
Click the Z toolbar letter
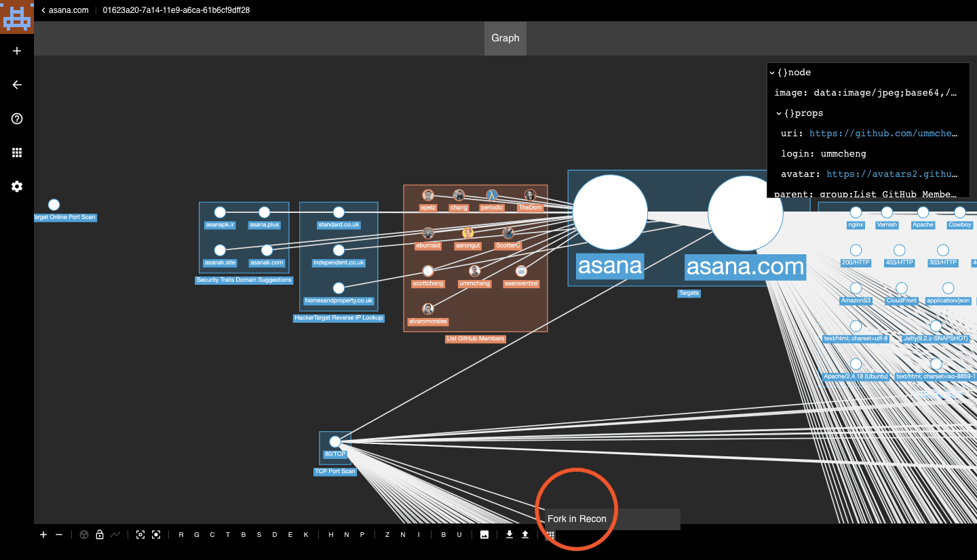387,535
